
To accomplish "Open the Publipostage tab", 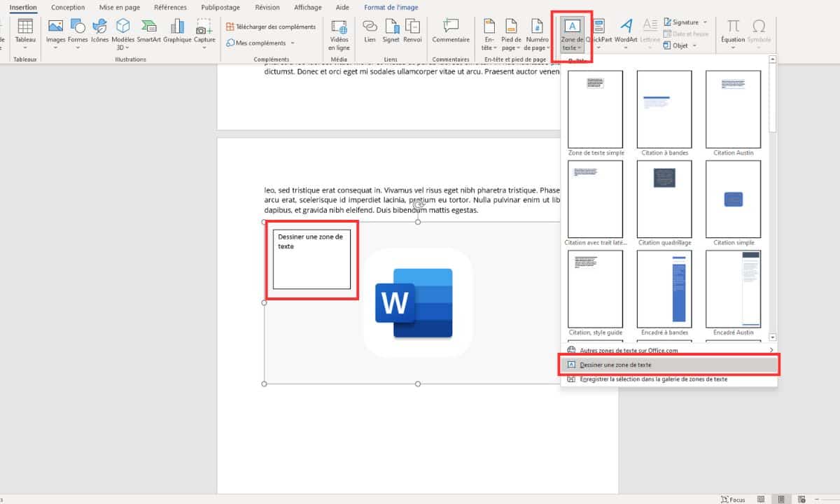I will point(220,7).
